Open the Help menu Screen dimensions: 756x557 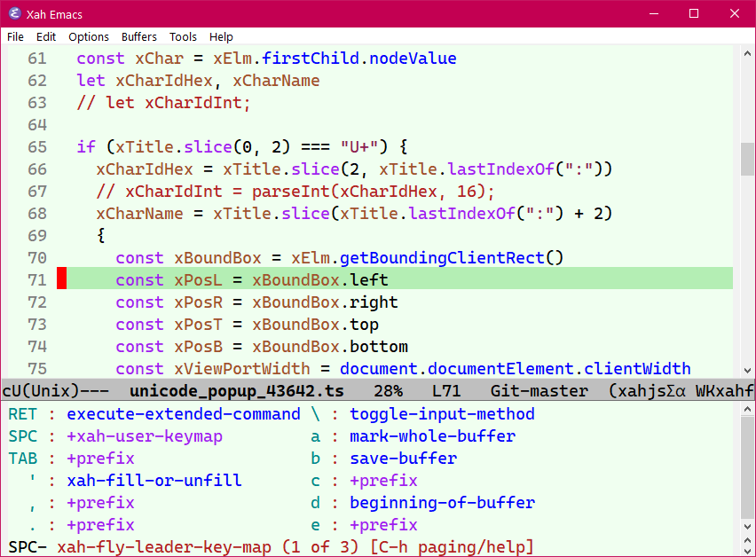tap(221, 36)
